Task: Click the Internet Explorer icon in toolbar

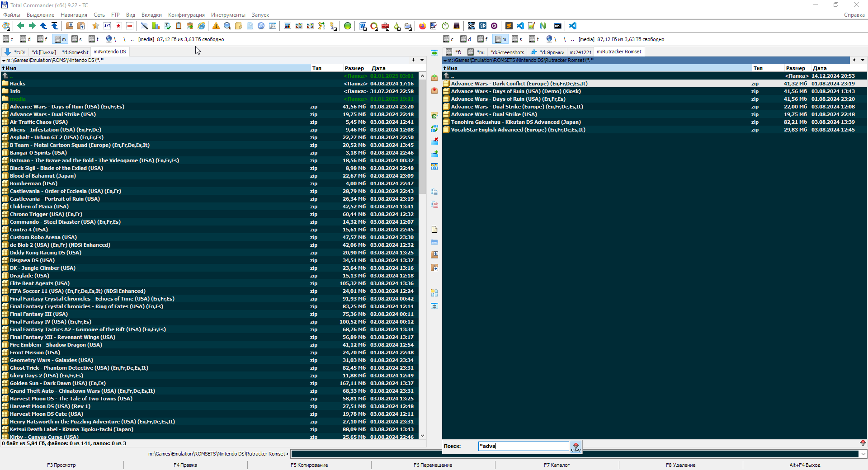Action: tap(201, 26)
